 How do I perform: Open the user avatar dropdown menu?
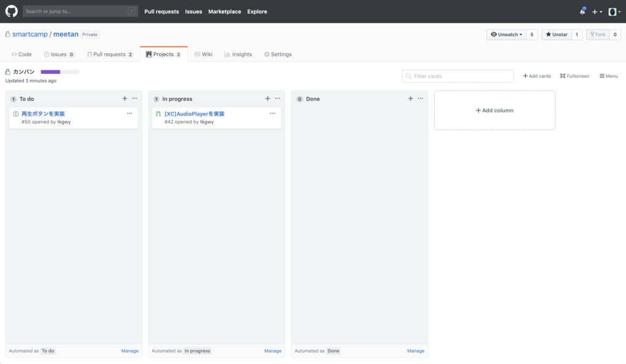[614, 12]
